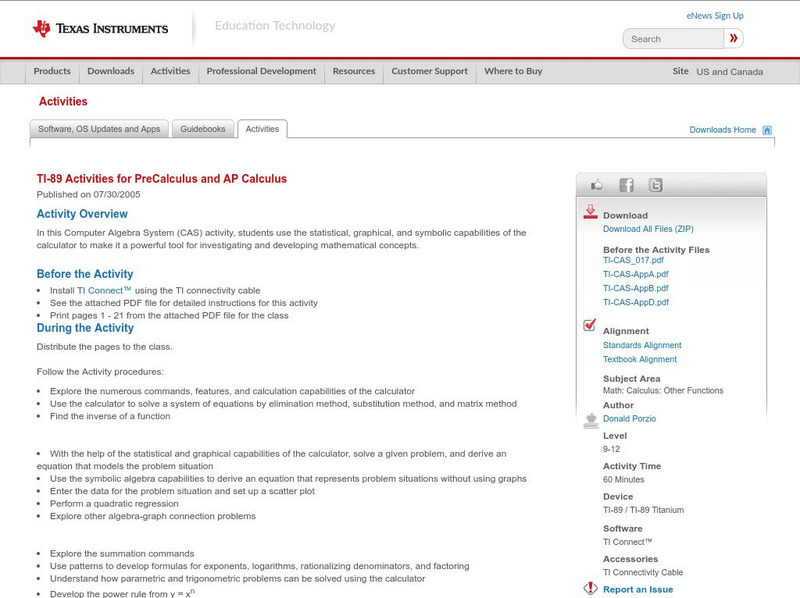800x598 pixels.
Task: Click the Explore the summation commands bullet
Action: pos(122,554)
